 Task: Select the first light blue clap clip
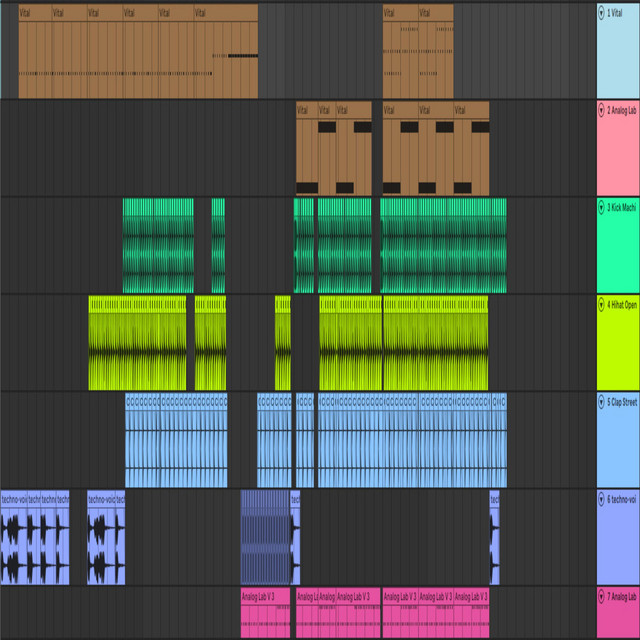(x=143, y=440)
